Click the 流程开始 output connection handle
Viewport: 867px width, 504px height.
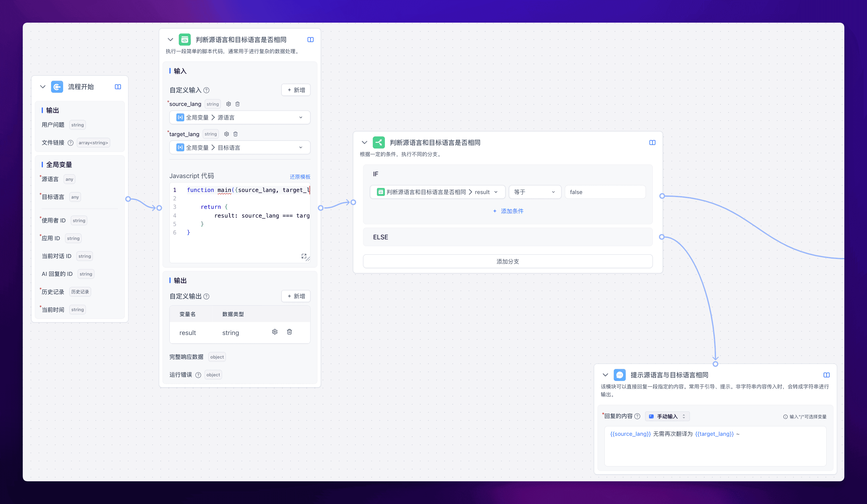128,199
